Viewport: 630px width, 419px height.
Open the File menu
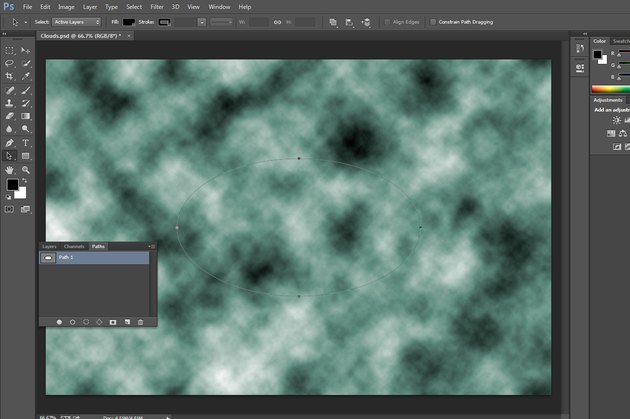(x=27, y=7)
